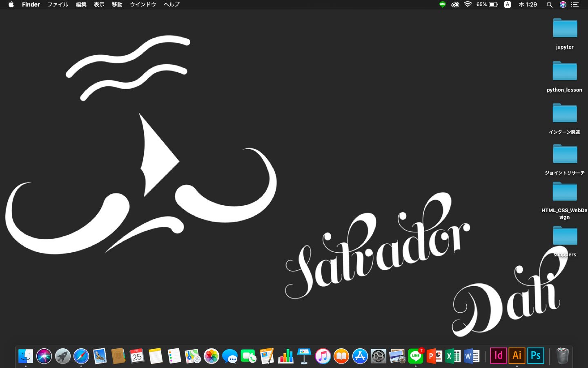Open the Messages chat bubbles
The height and width of the screenshot is (368, 588).
pos(230,356)
